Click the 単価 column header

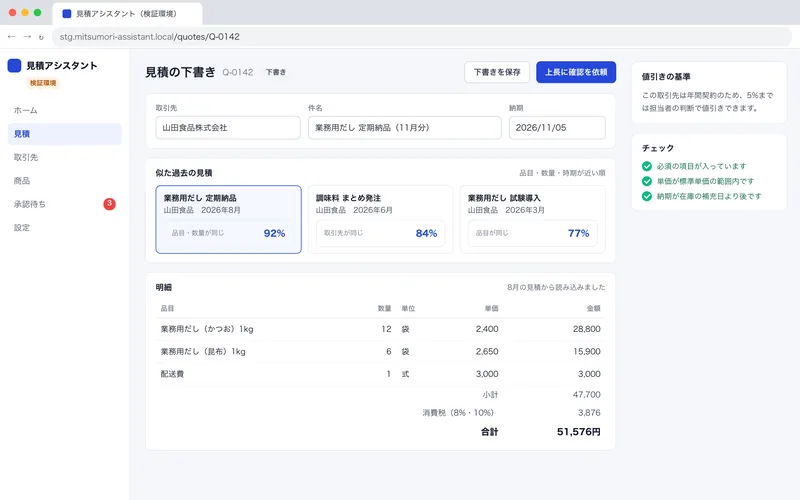[491, 308]
